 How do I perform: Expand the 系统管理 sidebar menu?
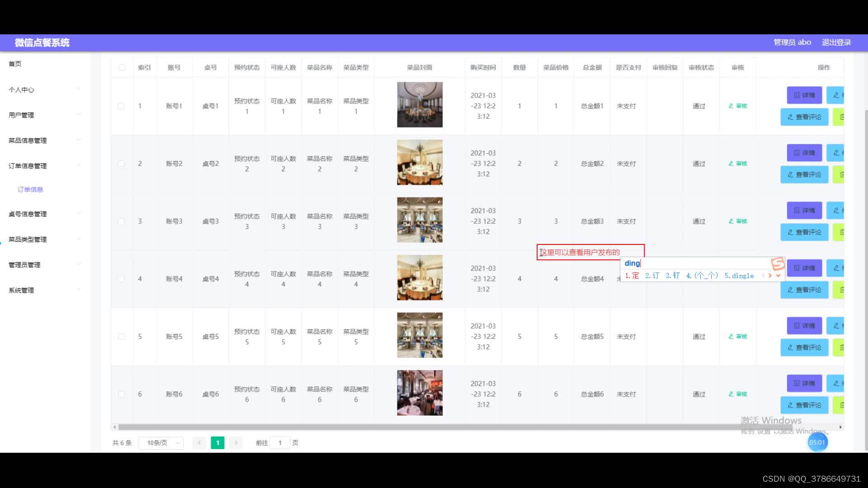click(45, 290)
